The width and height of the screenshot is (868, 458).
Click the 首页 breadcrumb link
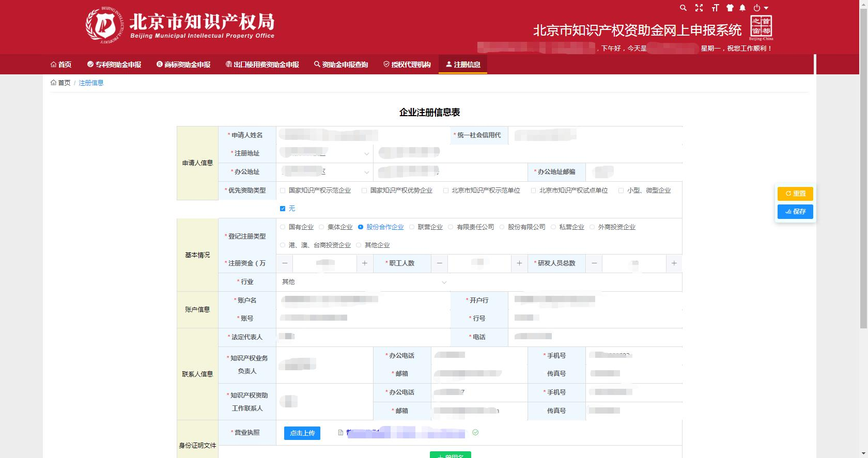[60, 83]
